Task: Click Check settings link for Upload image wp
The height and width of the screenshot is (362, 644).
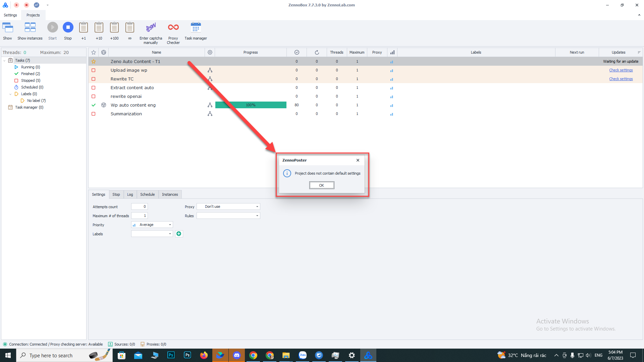Action: coord(621,70)
